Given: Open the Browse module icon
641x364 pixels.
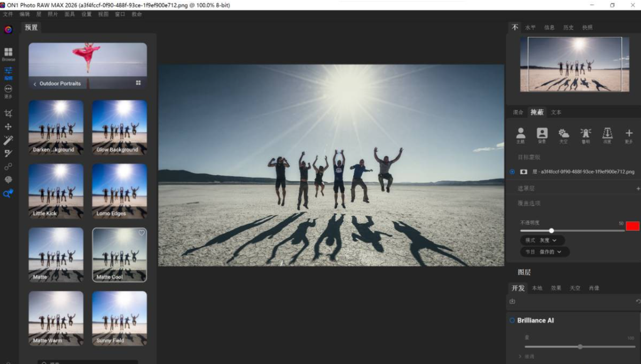Looking at the screenshot, I should 9,53.
